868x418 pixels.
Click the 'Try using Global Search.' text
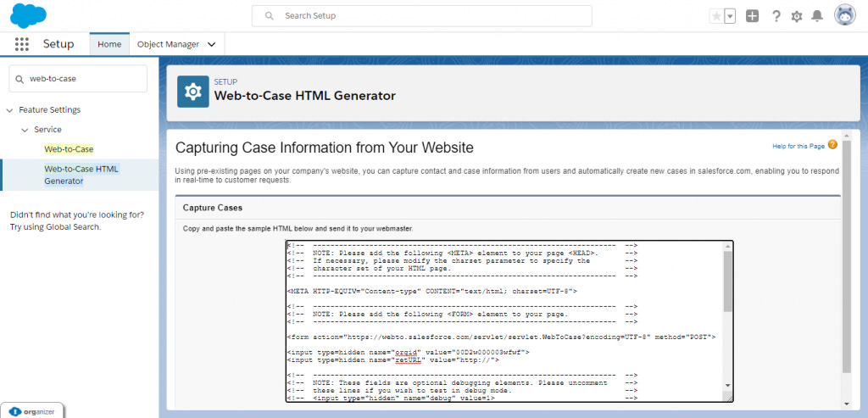point(56,227)
